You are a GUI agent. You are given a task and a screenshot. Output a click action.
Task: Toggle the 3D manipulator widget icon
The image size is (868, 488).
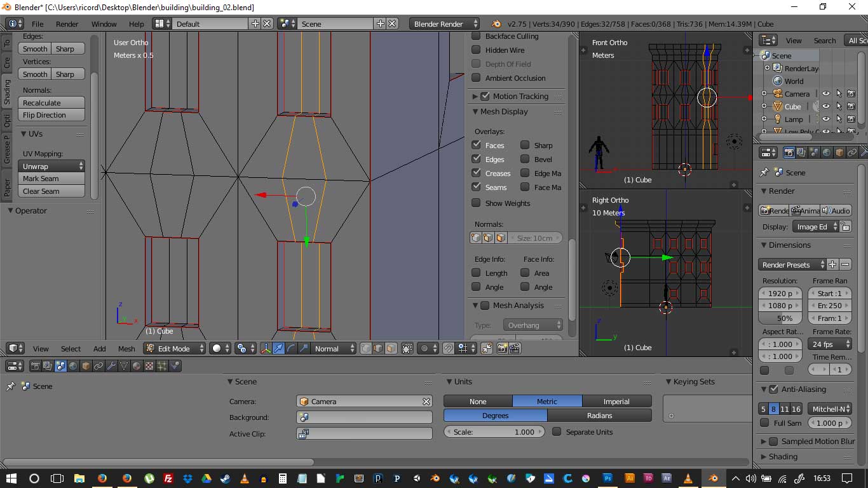[266, 348]
